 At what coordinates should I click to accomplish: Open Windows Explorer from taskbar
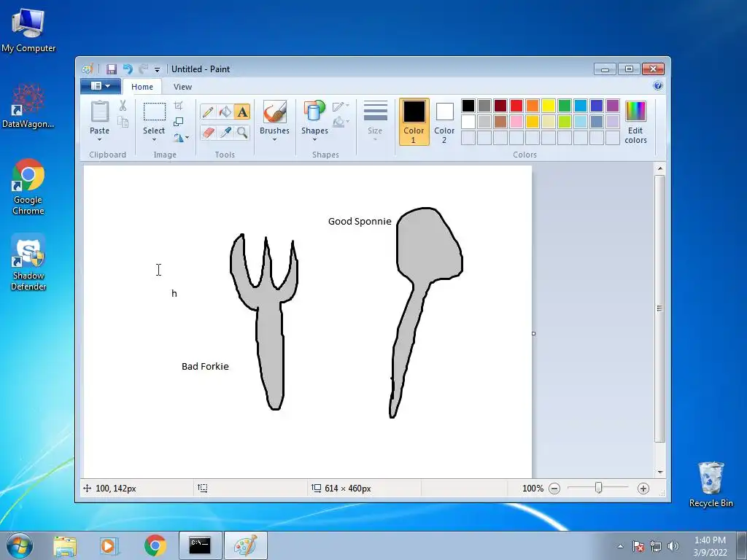pos(65,545)
